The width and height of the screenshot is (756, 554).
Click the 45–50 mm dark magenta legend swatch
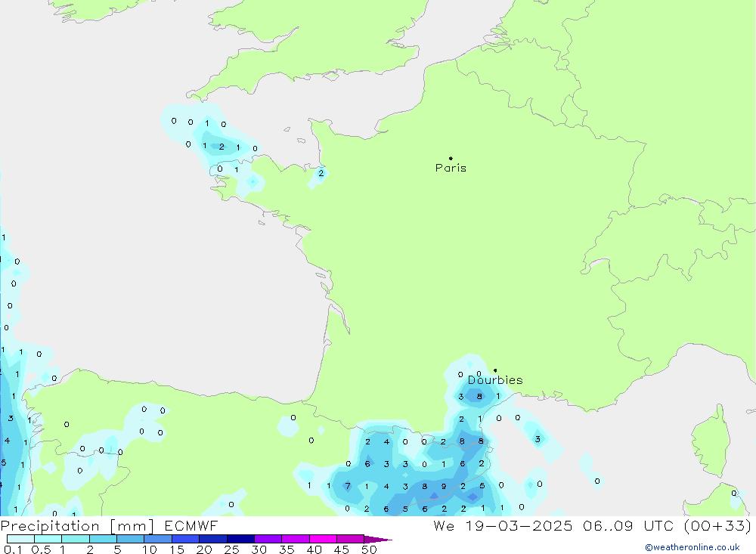pyautogui.click(x=351, y=539)
